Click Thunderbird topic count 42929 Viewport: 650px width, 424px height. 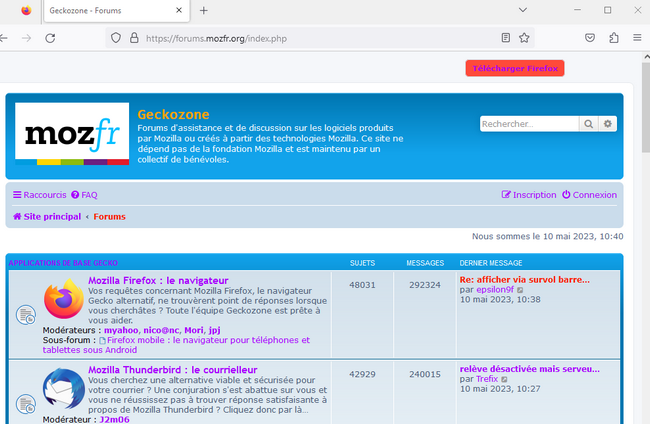point(362,374)
